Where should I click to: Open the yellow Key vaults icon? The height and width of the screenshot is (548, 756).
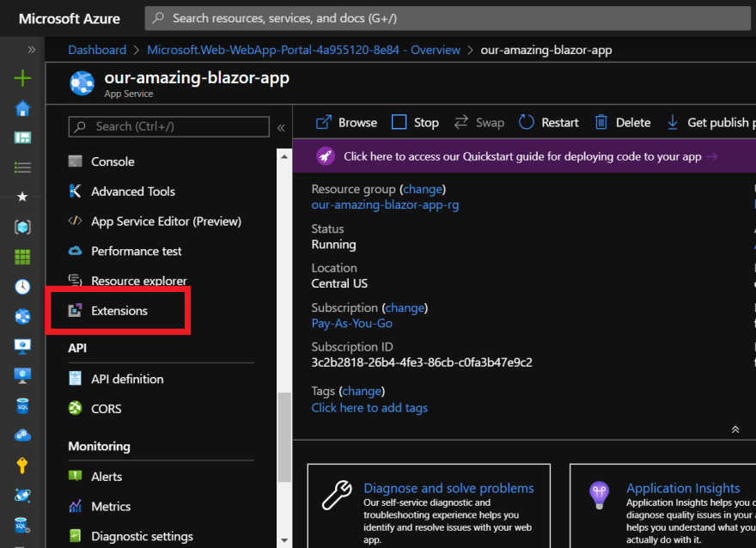pyautogui.click(x=22, y=466)
